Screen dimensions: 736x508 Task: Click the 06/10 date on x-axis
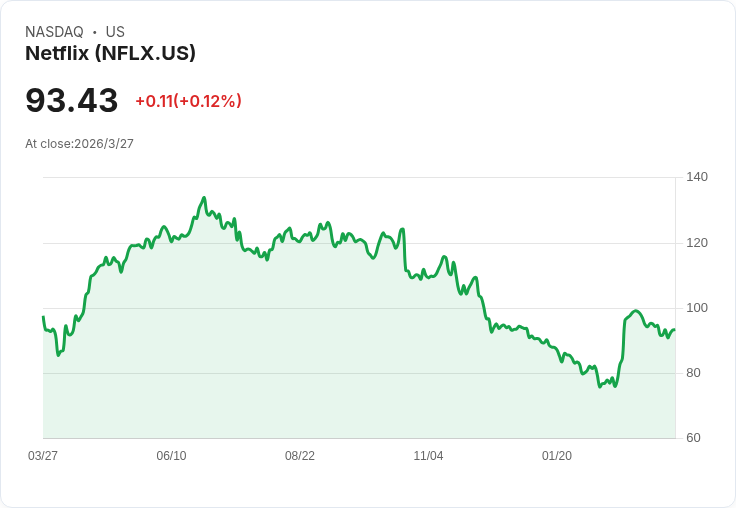point(171,456)
